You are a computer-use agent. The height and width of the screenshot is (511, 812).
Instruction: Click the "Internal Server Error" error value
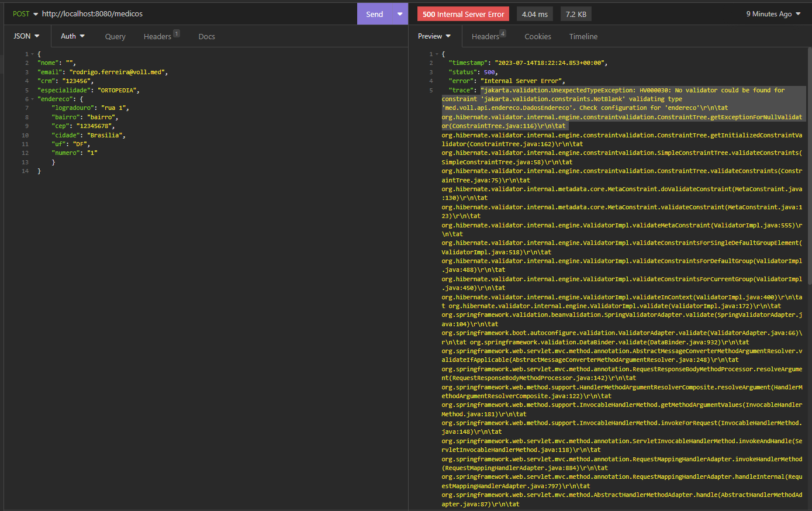tap(521, 81)
